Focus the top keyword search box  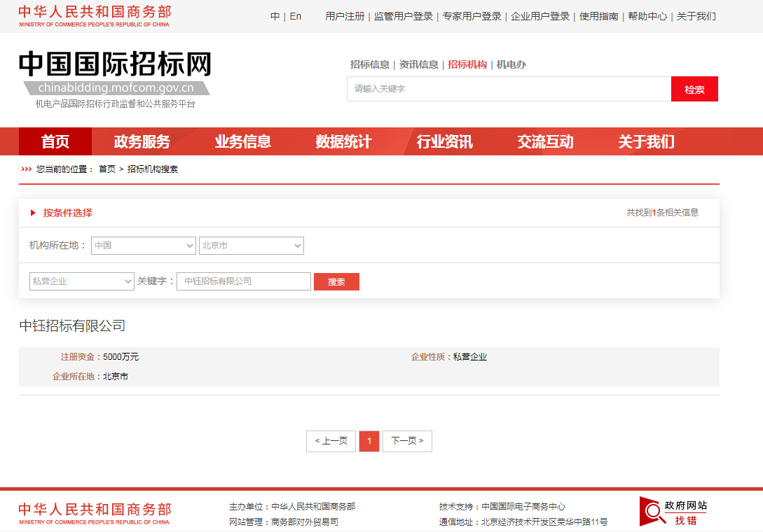(x=509, y=89)
